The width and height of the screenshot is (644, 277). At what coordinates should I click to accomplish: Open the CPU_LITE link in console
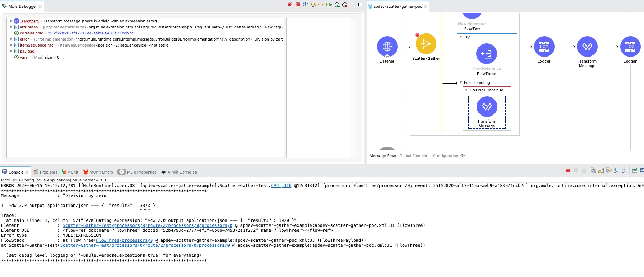(281, 186)
